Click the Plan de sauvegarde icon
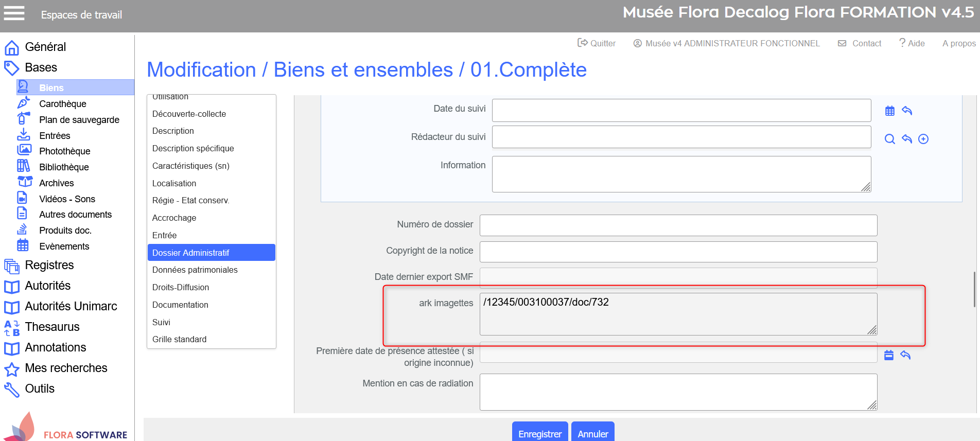The image size is (980, 441). pos(24,119)
